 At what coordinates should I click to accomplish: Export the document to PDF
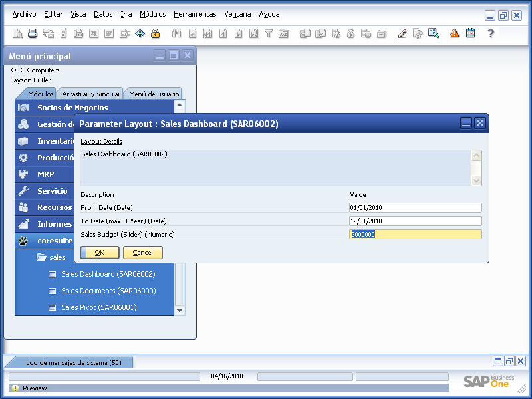[123, 32]
